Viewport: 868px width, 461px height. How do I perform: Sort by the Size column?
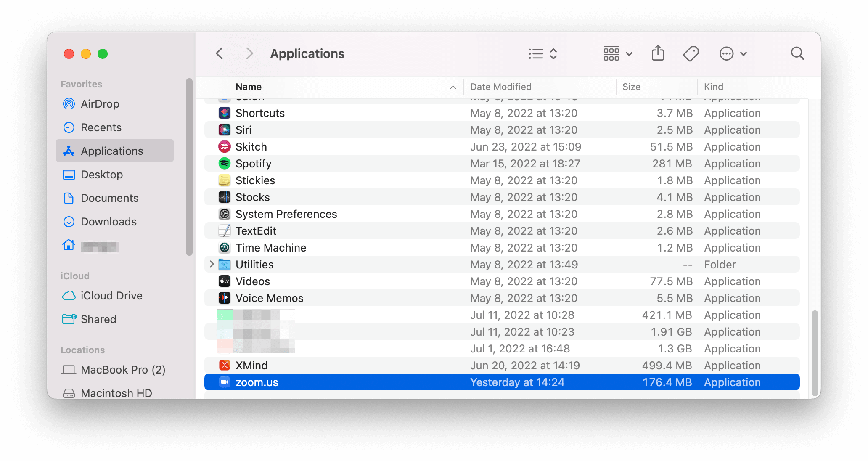(x=631, y=87)
